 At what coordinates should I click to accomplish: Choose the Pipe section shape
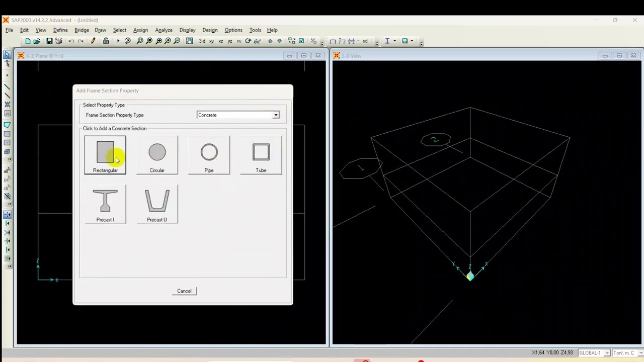[209, 155]
